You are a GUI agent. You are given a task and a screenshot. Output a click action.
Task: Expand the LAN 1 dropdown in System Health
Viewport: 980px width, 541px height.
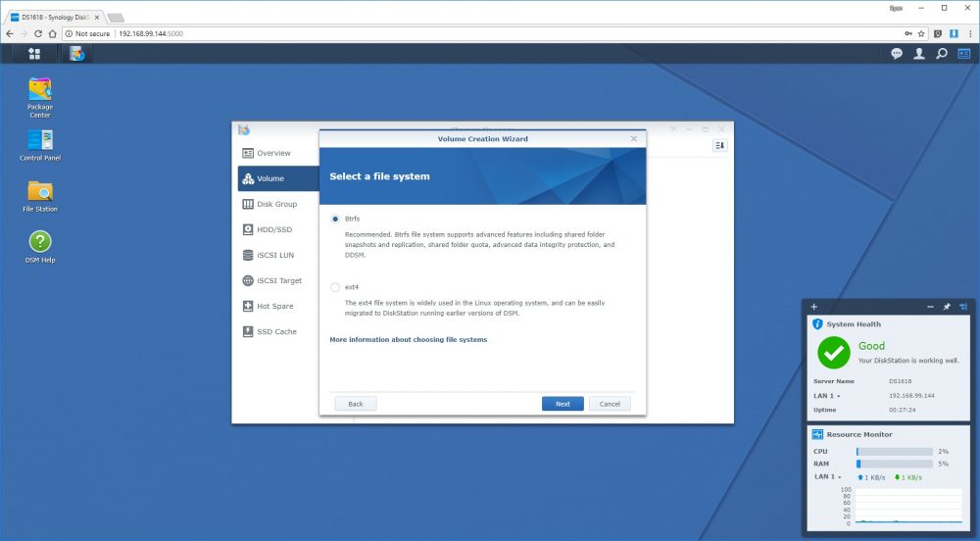pyautogui.click(x=827, y=396)
